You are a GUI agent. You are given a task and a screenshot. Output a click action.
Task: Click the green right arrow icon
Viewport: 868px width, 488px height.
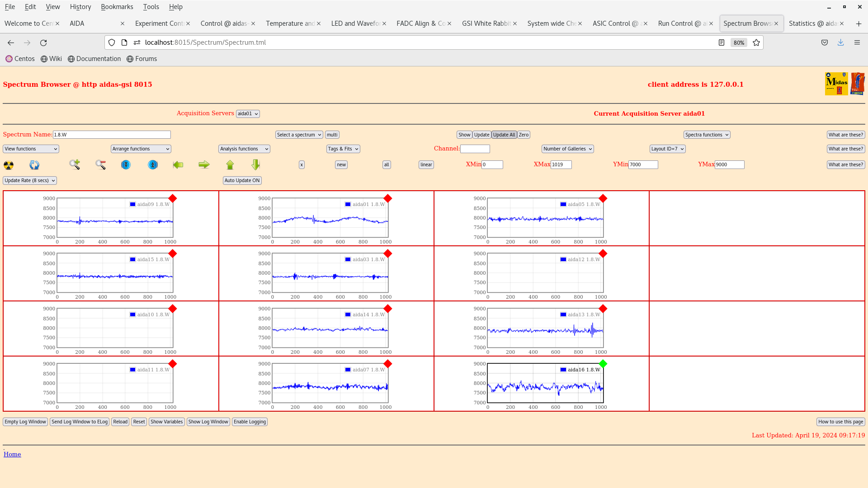click(x=204, y=165)
